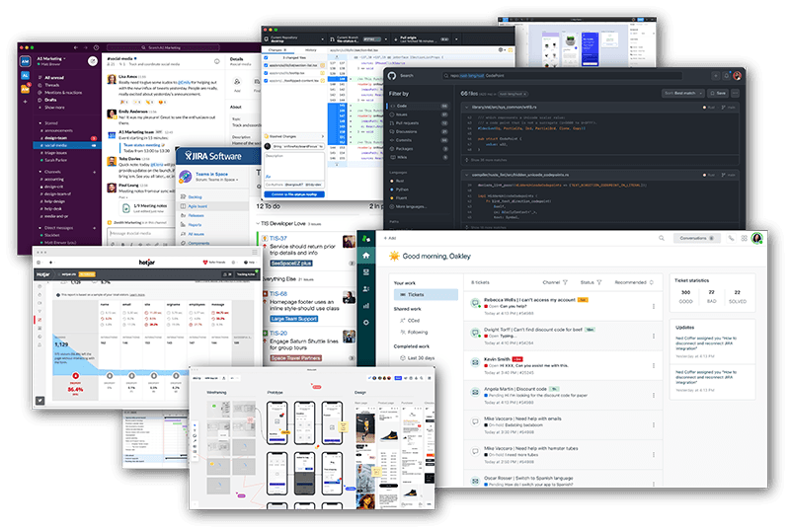
Task: Click the Jira Teams in Space project avatar
Action: [186, 177]
